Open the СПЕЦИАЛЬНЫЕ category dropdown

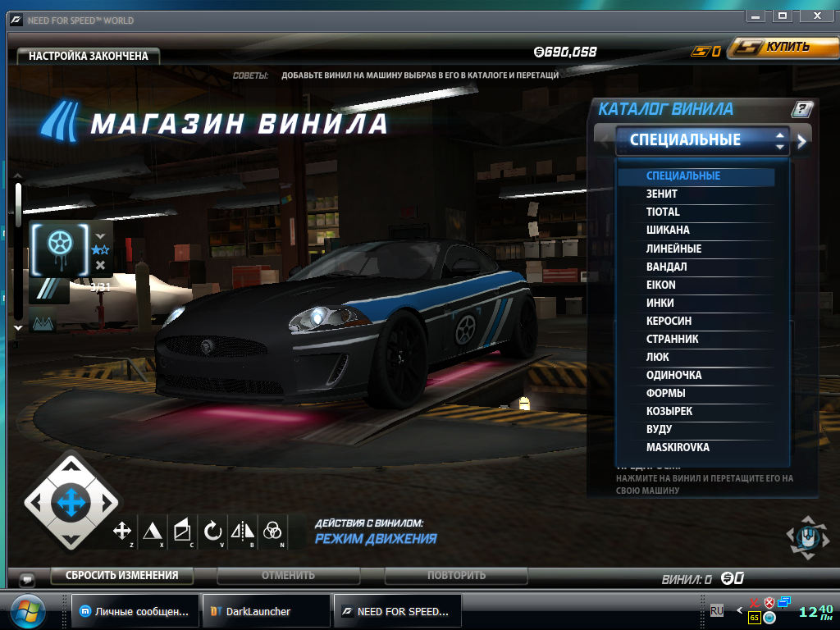click(x=701, y=140)
